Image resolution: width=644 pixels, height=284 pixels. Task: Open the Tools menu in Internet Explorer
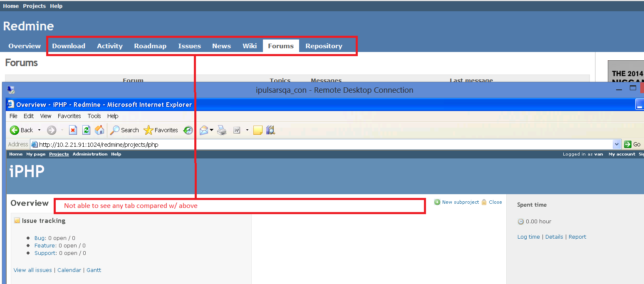pos(94,116)
